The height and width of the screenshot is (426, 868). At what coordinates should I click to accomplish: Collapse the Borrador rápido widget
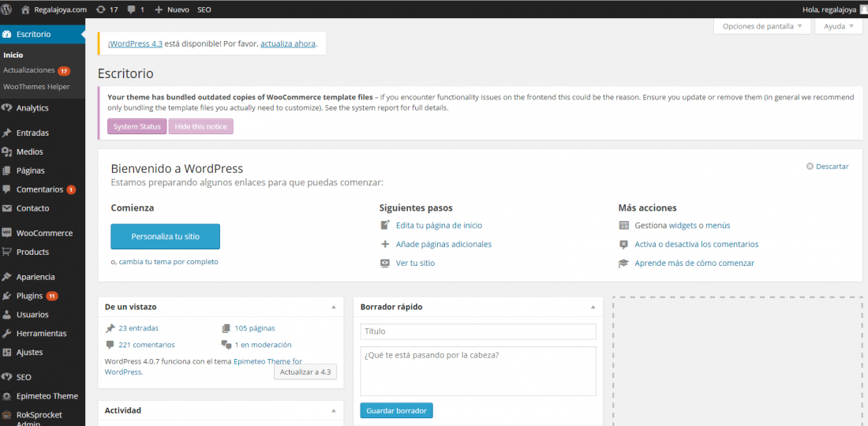click(593, 307)
